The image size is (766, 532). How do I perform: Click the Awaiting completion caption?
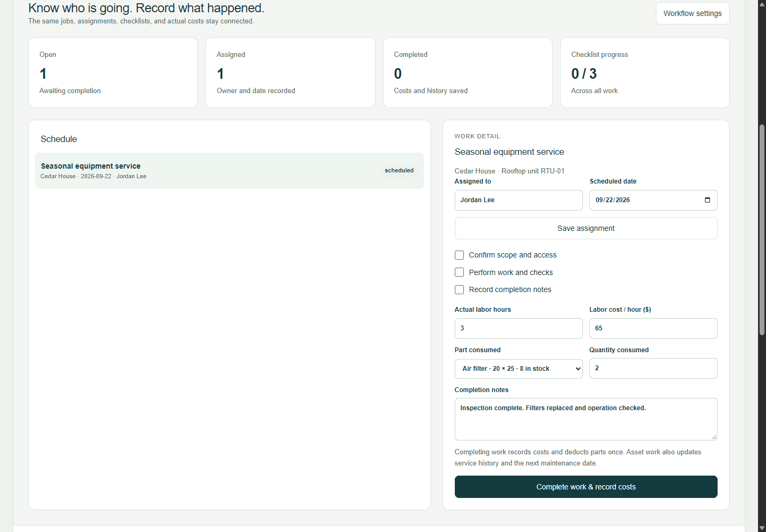pos(70,91)
